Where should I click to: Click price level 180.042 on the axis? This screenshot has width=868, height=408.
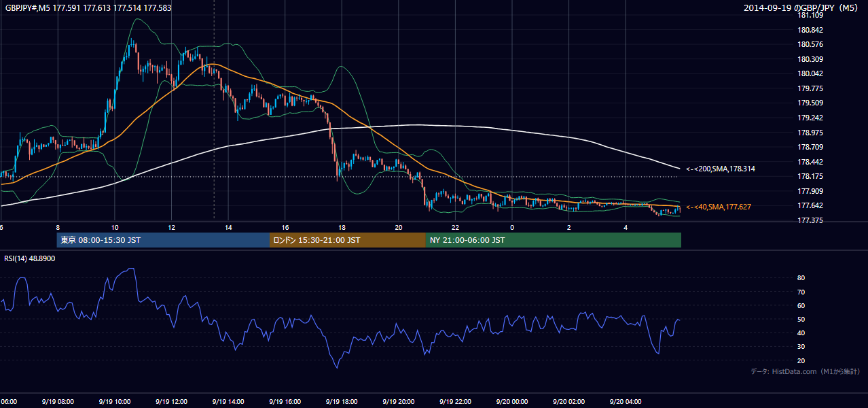[810, 74]
